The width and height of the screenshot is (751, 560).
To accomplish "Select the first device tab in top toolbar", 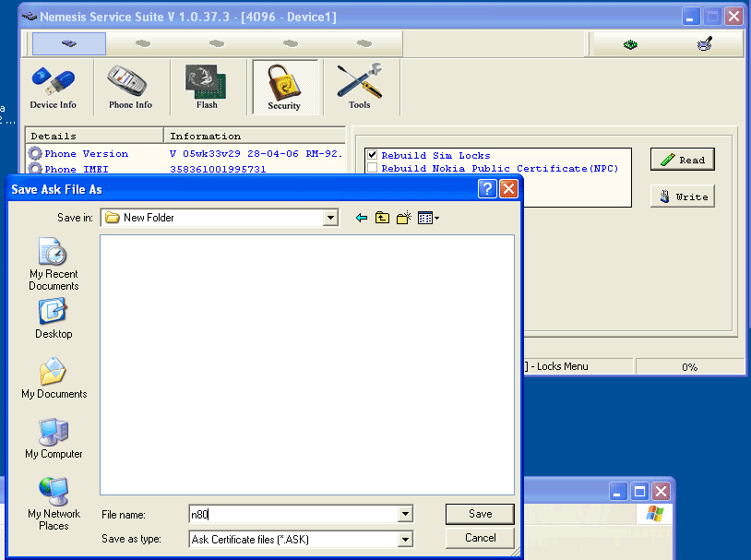I will point(69,43).
